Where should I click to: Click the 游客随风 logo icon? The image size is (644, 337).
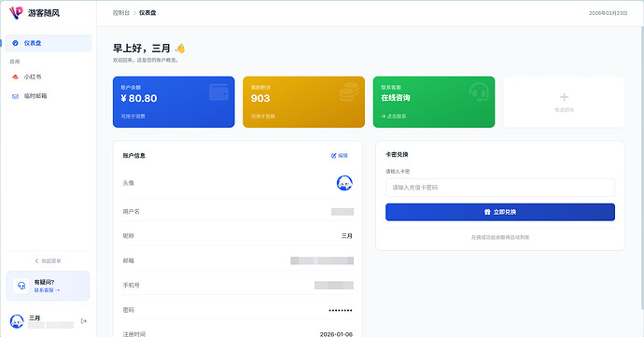point(16,13)
